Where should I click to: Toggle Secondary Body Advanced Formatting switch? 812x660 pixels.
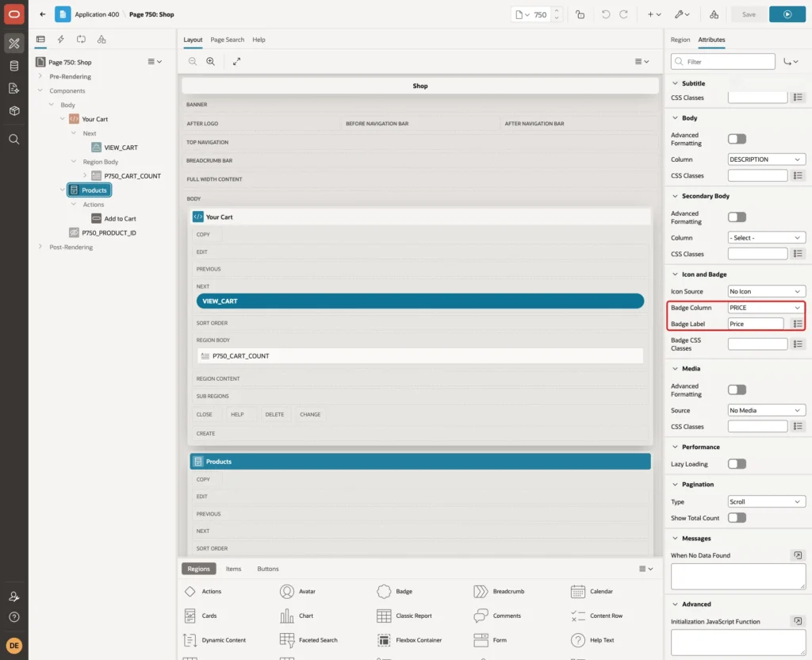click(737, 217)
